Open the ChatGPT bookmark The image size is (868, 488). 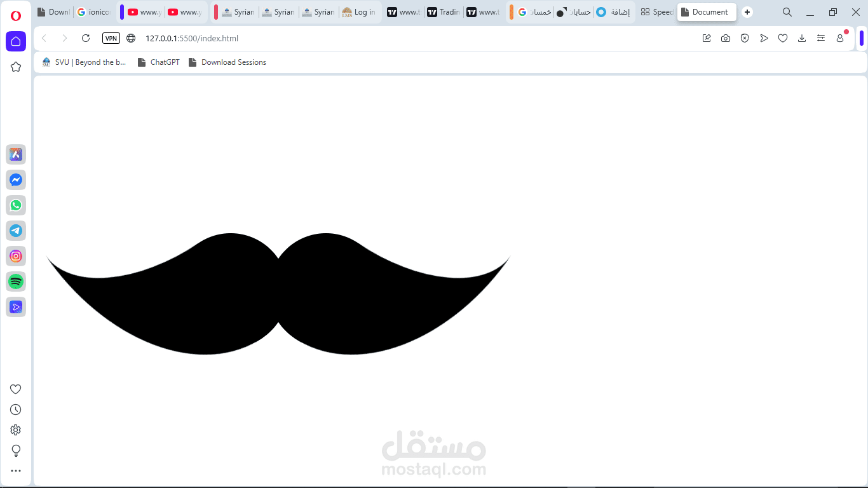point(158,62)
